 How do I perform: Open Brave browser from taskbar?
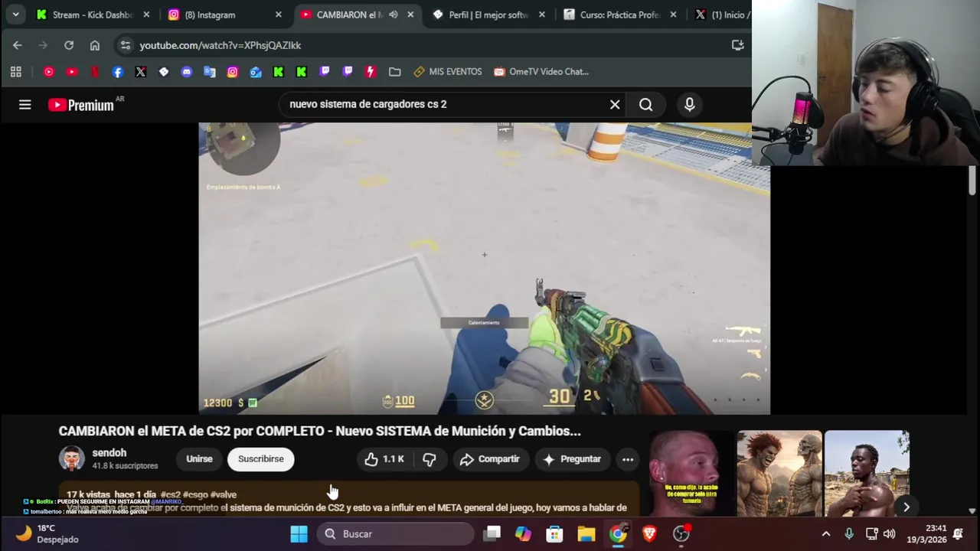pos(649,534)
